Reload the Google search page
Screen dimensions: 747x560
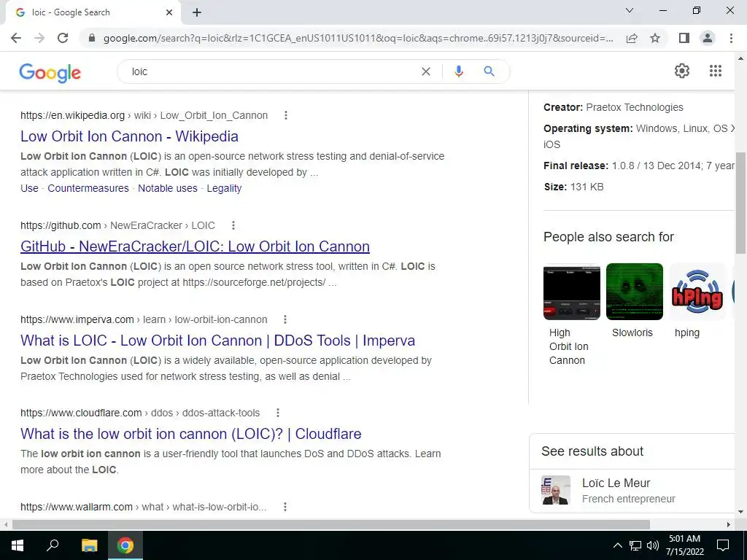click(63, 38)
